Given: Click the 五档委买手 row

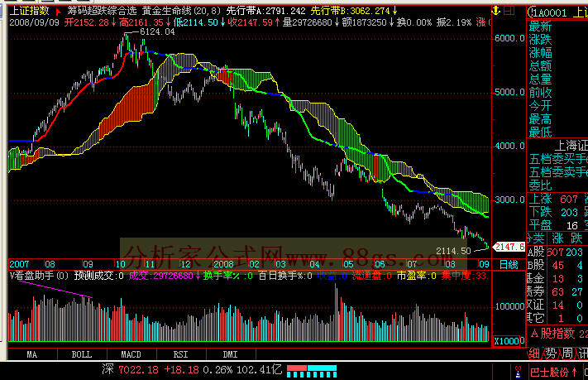Looking at the screenshot, I should point(558,159).
